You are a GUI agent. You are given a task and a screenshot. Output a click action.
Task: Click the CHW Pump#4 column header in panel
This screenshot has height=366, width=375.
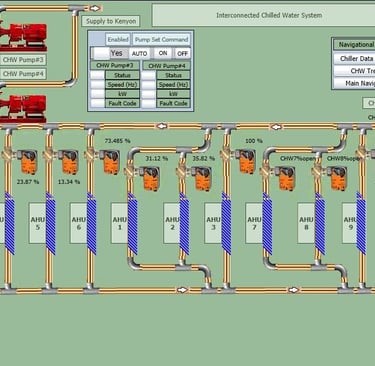167,66
